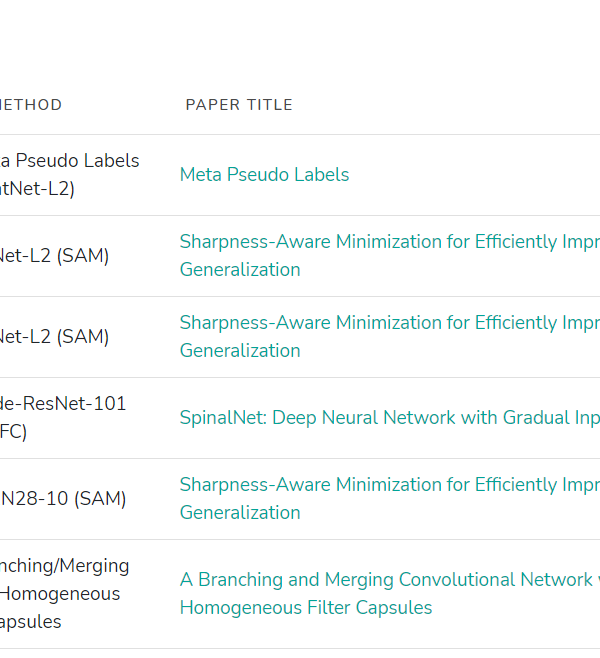This screenshot has height=658, width=600.
Task: Select the first Net-L2 (SAM) method cell
Action: (x=54, y=256)
